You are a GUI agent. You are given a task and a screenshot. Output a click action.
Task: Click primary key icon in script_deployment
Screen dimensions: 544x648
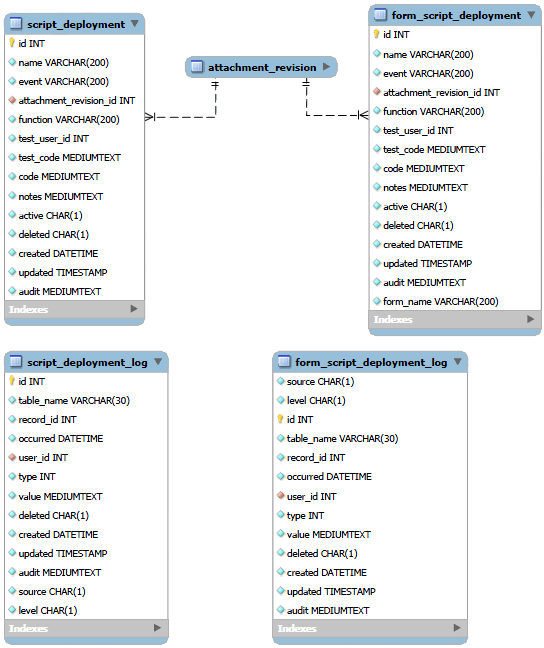coord(12,43)
